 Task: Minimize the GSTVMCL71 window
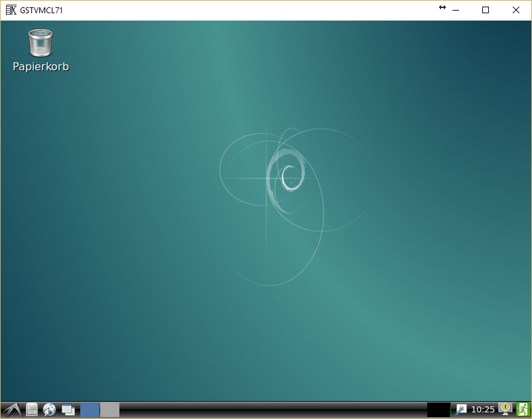456,10
